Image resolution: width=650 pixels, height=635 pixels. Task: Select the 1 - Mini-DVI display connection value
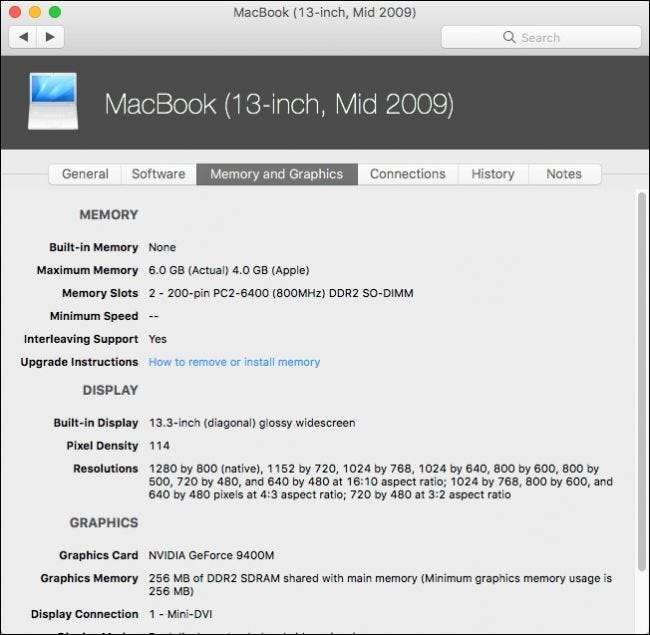click(180, 614)
